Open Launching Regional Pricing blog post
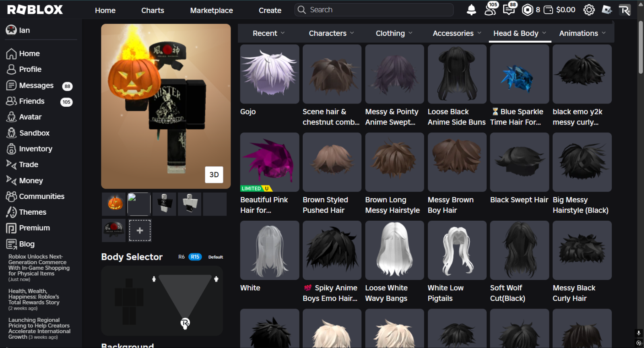The image size is (644, 348). [x=39, y=328]
